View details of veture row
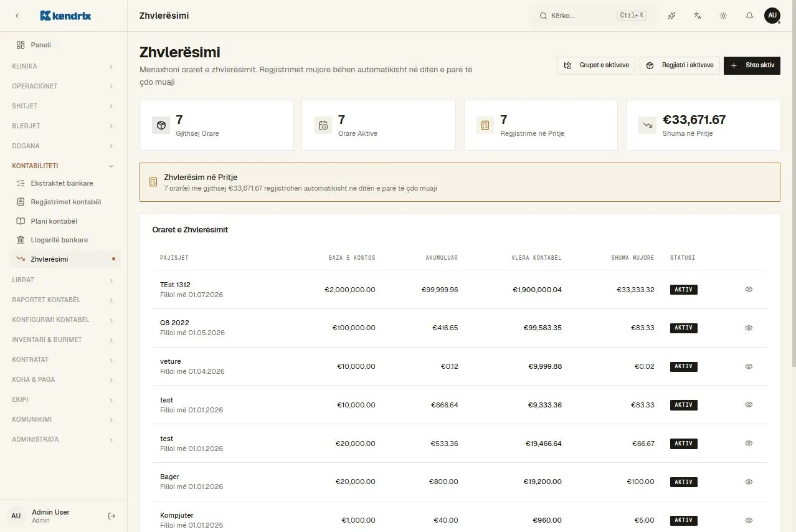 point(749,366)
